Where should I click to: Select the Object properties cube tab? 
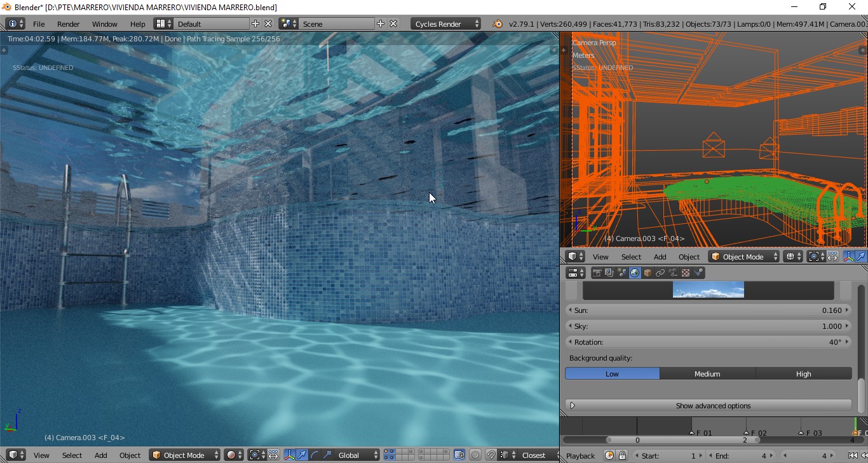tap(648, 273)
